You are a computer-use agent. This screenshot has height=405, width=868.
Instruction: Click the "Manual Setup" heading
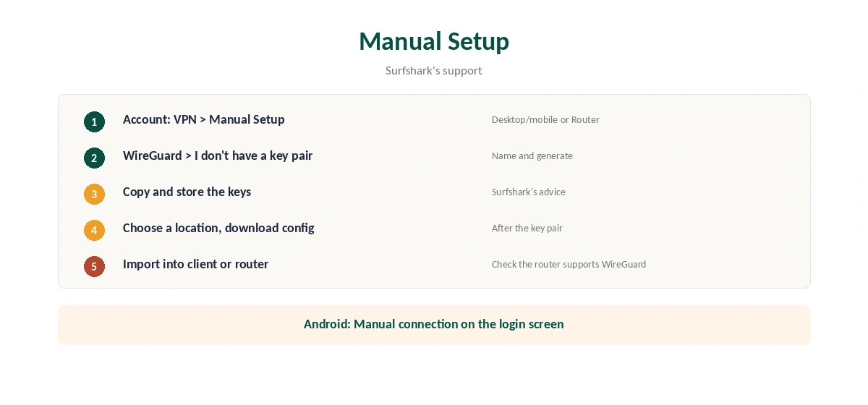coord(434,41)
